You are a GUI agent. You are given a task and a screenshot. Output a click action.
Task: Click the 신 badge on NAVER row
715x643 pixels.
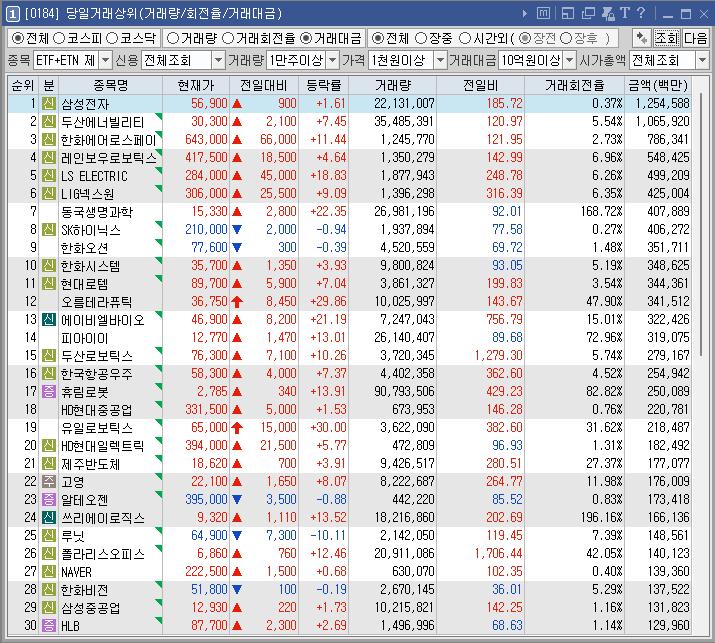48,571
